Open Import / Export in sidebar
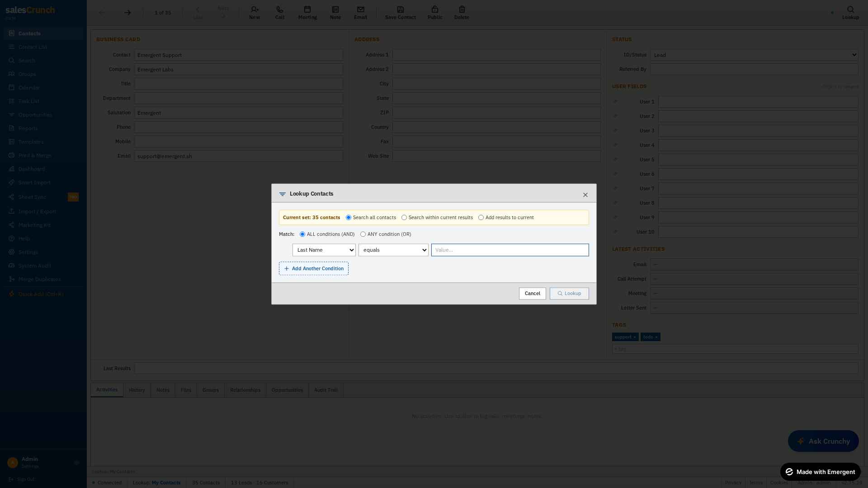 click(43, 211)
